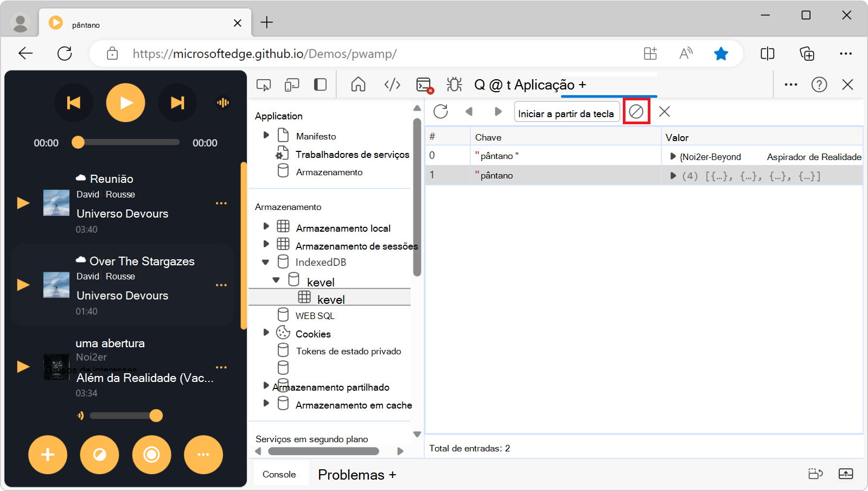Screen dimensions: 868x491
Task: Play Over The Stargazes song
Action: [x=23, y=285]
